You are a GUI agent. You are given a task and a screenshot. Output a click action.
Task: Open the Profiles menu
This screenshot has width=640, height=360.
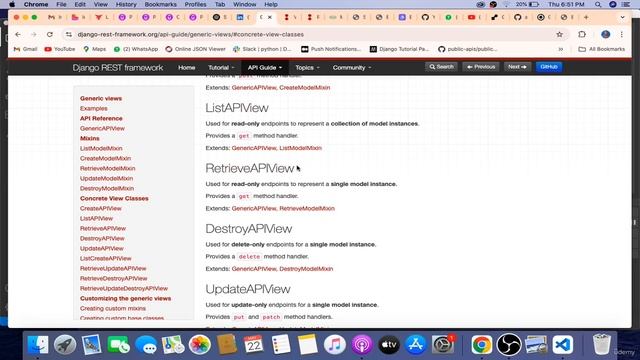196,4
